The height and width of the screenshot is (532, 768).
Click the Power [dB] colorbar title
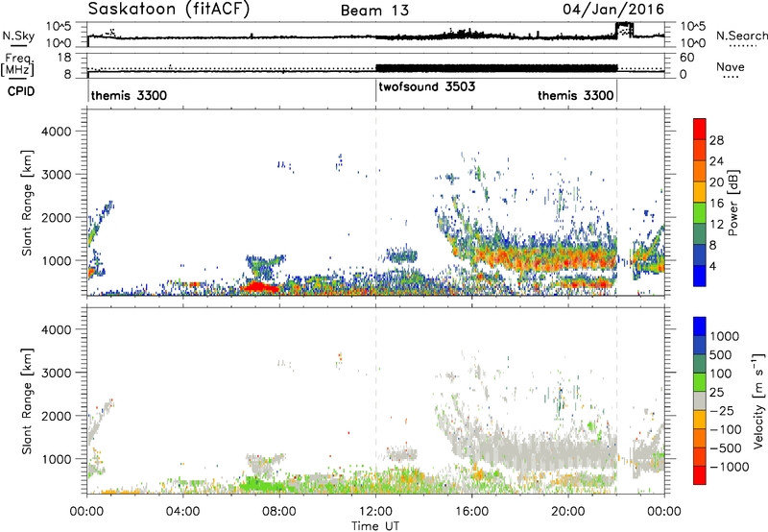[x=732, y=203]
